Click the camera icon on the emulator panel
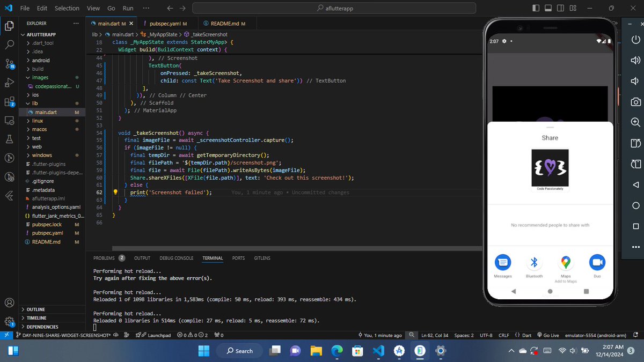This screenshot has height=362, width=644. 635,101
